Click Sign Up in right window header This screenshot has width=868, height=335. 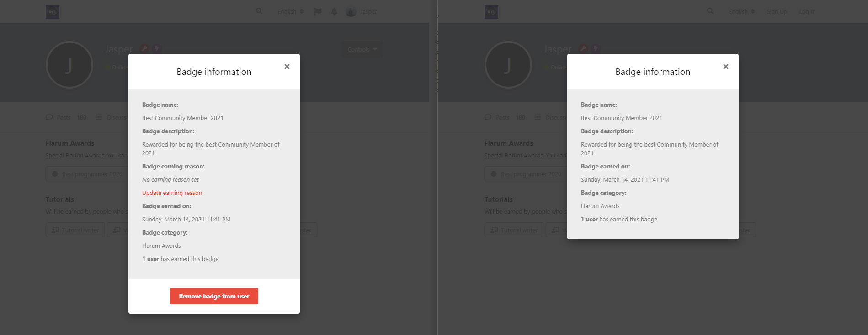(x=777, y=11)
